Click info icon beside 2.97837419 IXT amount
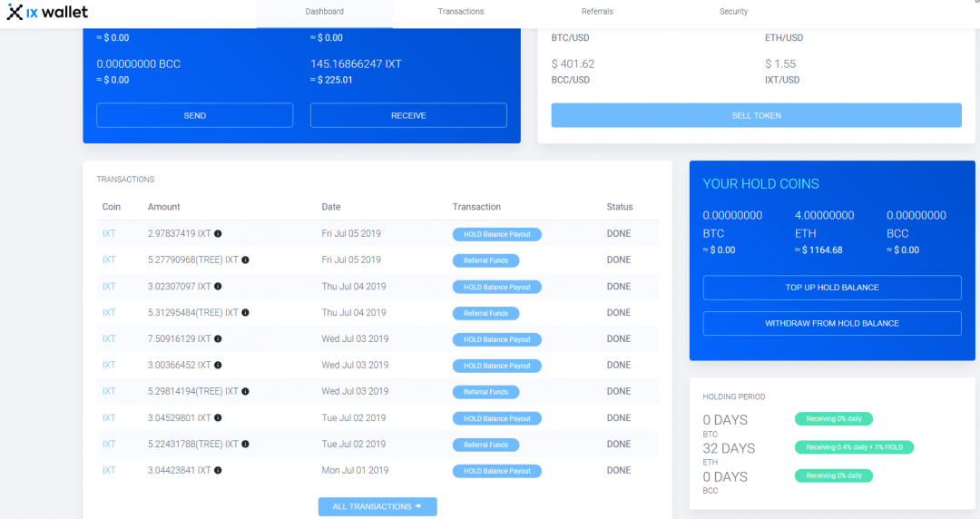 pyautogui.click(x=218, y=234)
